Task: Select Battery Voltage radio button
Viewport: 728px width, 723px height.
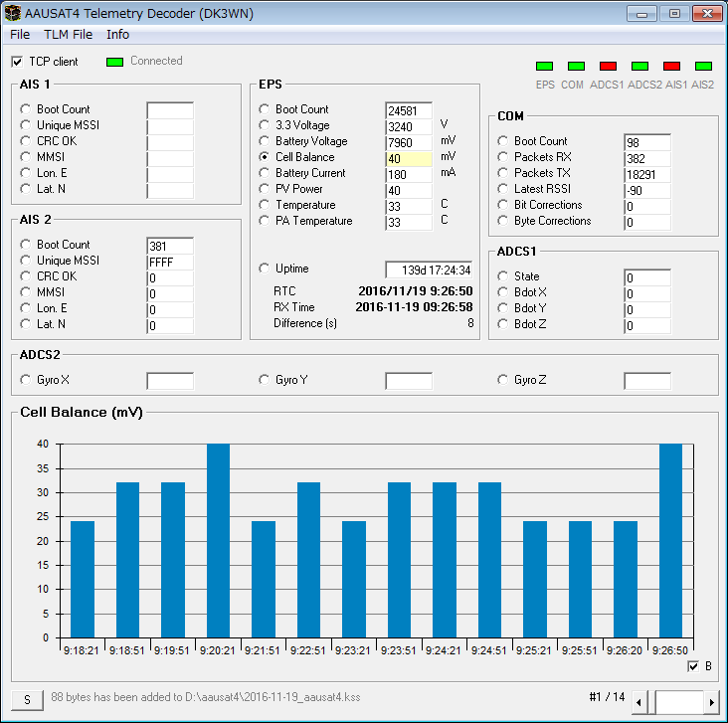Action: [x=265, y=140]
